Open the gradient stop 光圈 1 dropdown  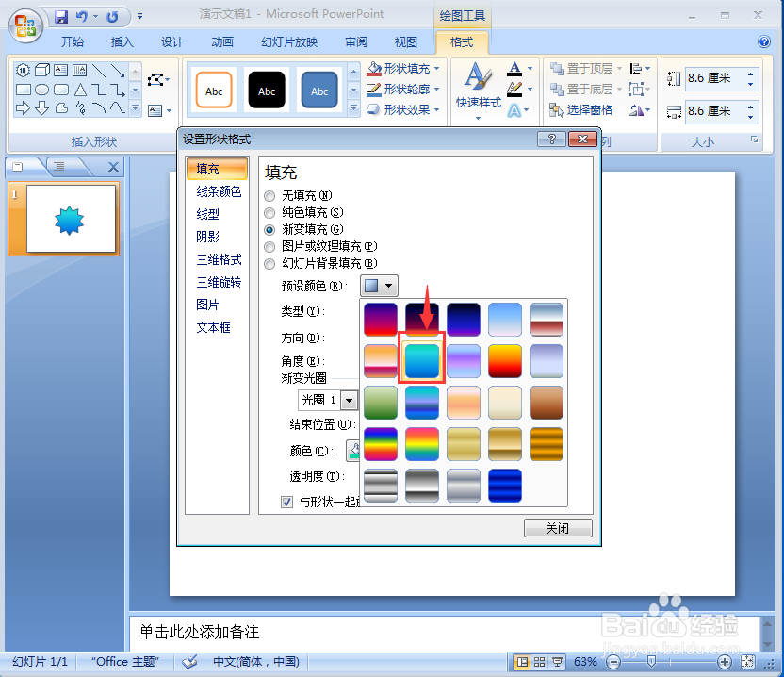(x=350, y=401)
